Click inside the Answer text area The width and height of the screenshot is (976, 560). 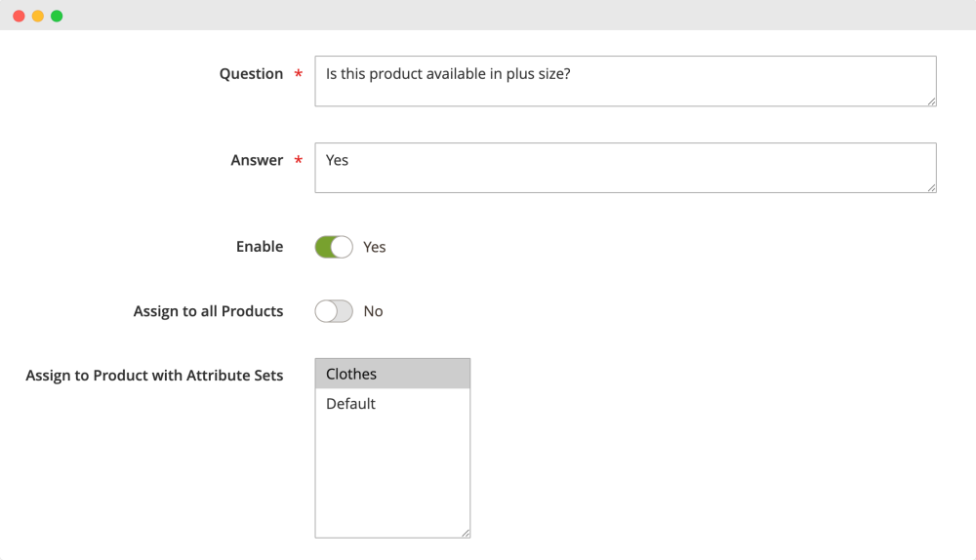625,168
